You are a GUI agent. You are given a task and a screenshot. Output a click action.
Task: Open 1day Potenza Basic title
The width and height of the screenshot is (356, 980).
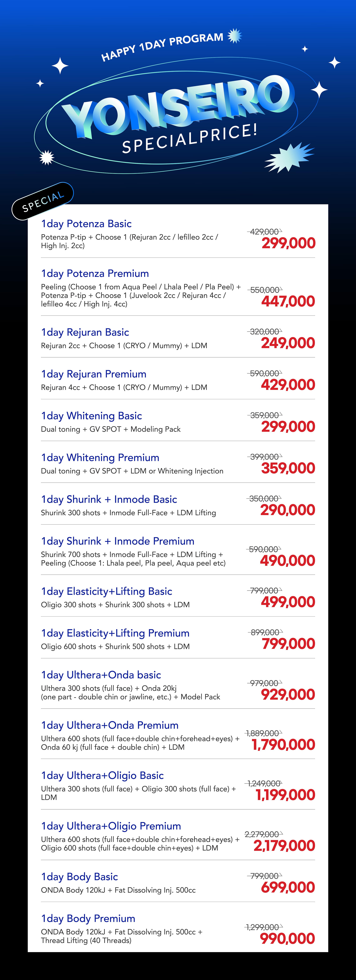(86, 224)
